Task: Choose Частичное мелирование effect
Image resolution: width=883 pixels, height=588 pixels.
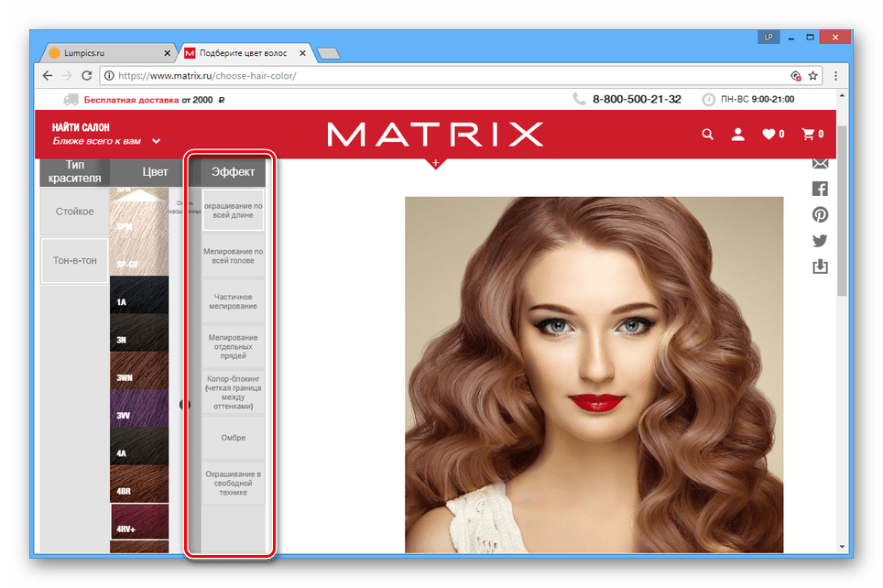Action: point(234,301)
